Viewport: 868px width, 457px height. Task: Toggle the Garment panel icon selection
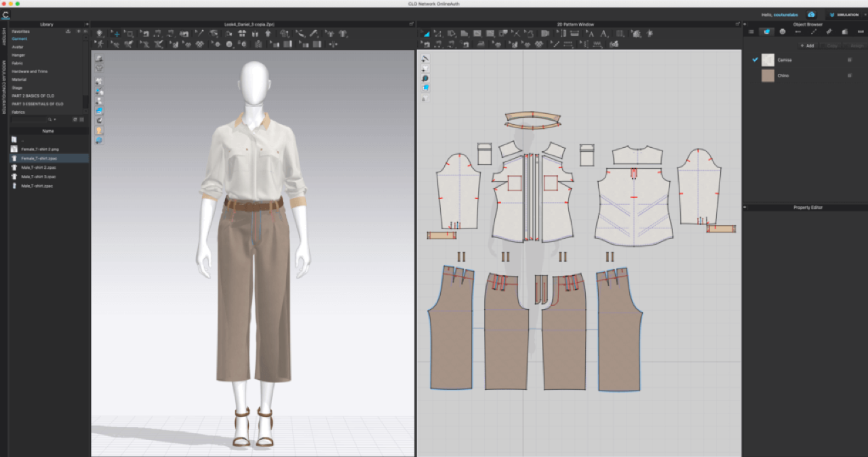click(x=766, y=32)
